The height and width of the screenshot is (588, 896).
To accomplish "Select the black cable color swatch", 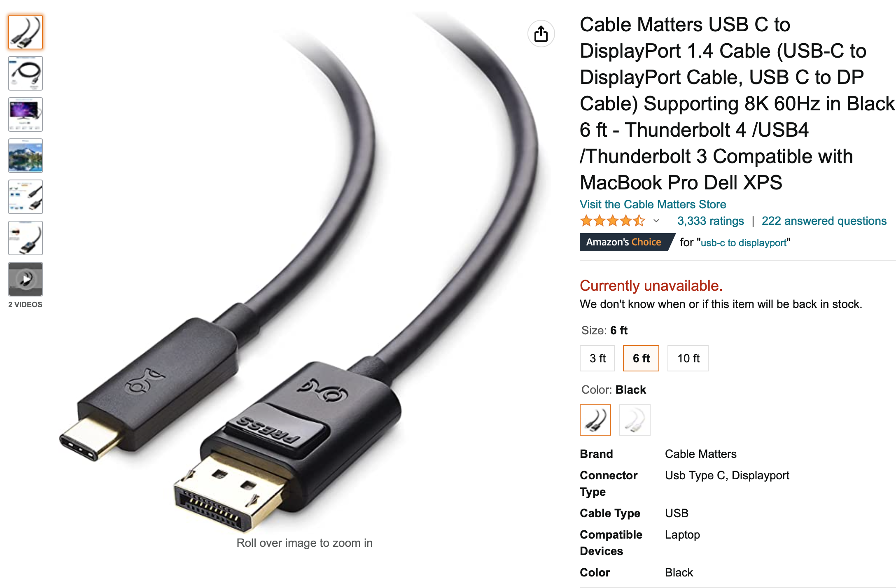I will tap(595, 420).
